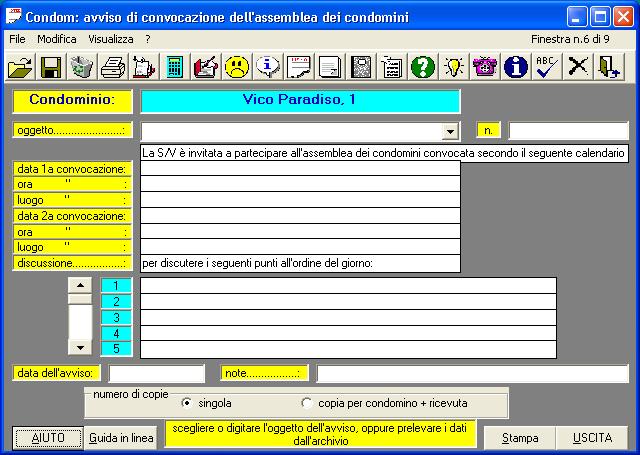
Task: Expand the oggetto dropdown list
Action: (450, 131)
